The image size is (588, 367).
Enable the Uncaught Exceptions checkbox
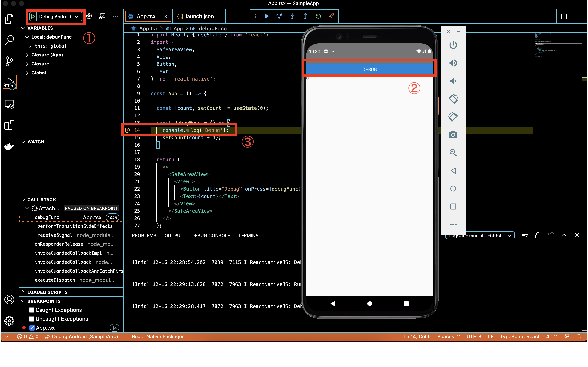pyautogui.click(x=32, y=319)
